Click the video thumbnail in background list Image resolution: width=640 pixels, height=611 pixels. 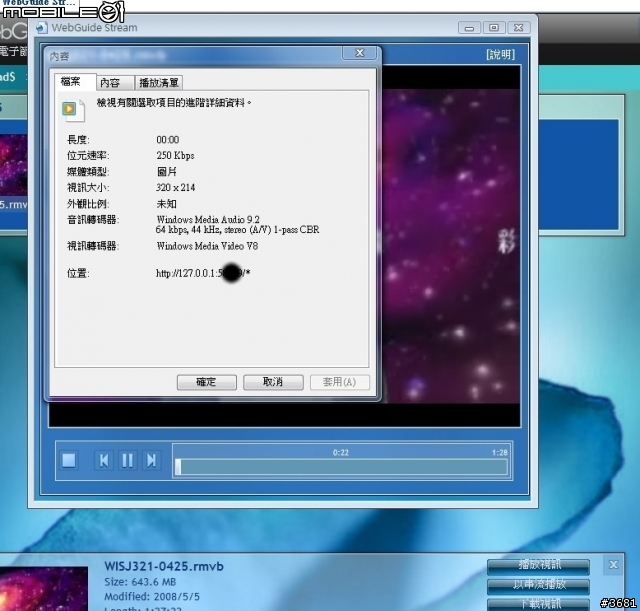[x=13, y=165]
